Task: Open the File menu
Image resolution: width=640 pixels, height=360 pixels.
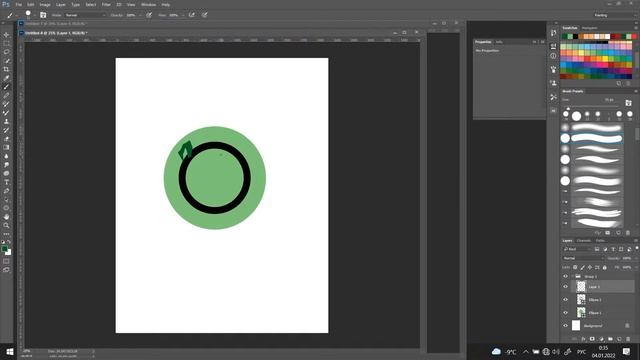Action: (x=18, y=4)
